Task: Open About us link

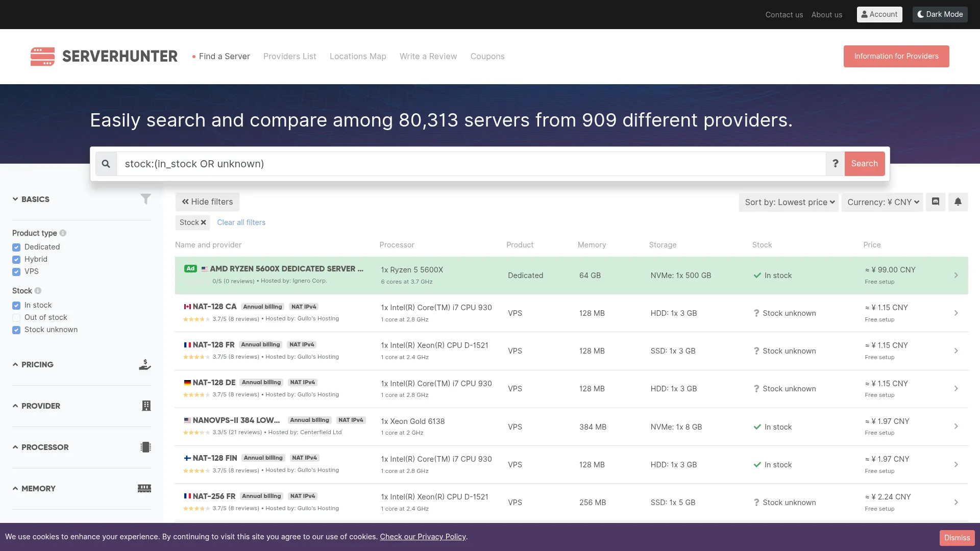Action: tap(827, 15)
